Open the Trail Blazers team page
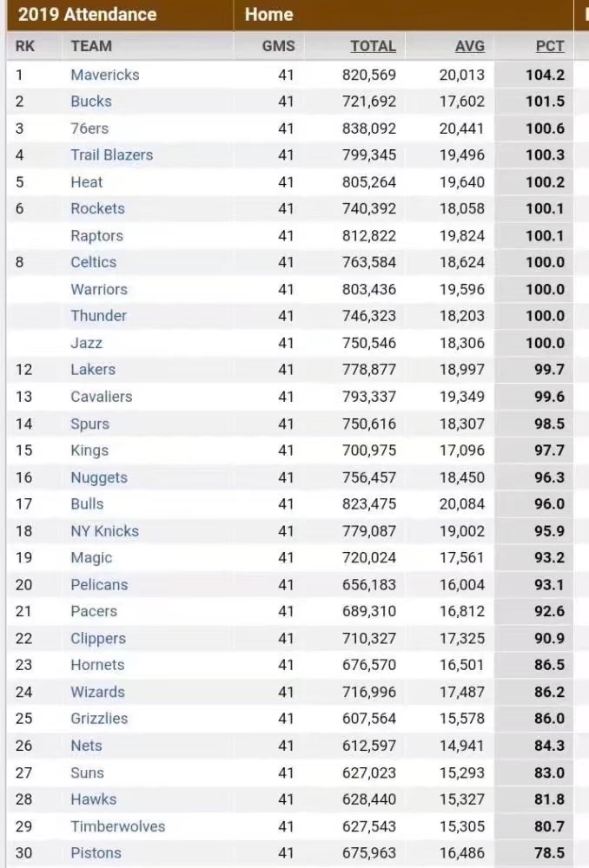This screenshot has height=868, width=589. coord(111,155)
